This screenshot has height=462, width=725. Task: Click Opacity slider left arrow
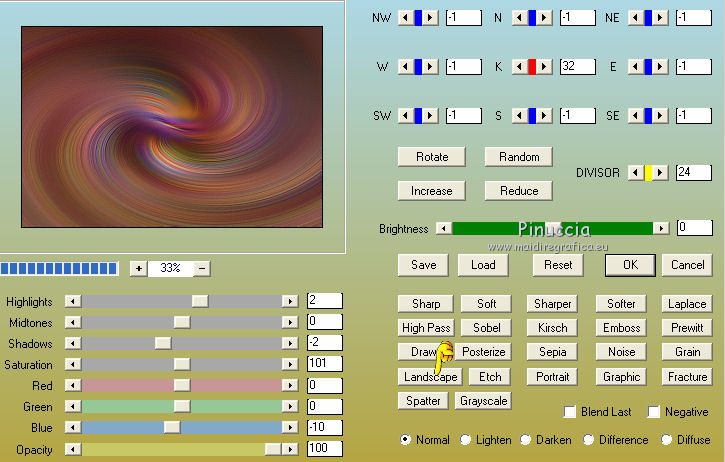[73, 449]
